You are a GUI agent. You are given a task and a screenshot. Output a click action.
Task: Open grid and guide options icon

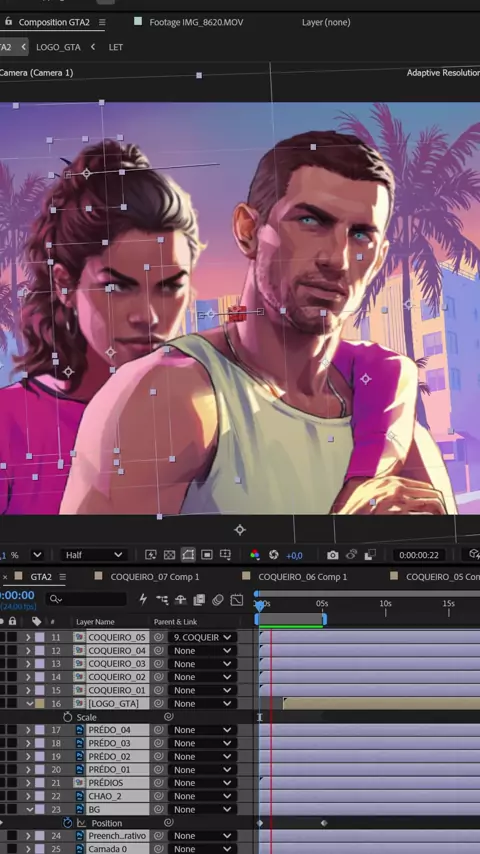click(225, 555)
